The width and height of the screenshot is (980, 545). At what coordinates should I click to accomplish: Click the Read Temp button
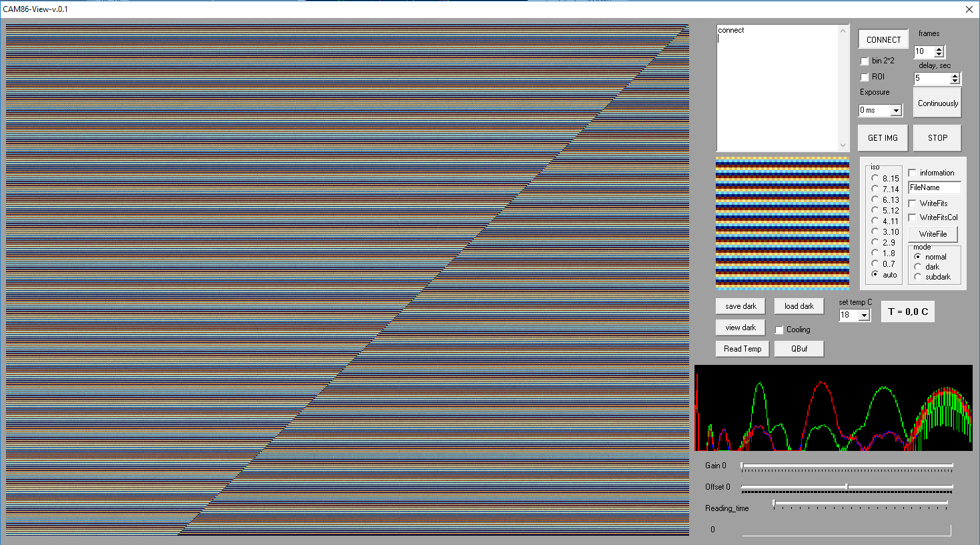(x=743, y=349)
